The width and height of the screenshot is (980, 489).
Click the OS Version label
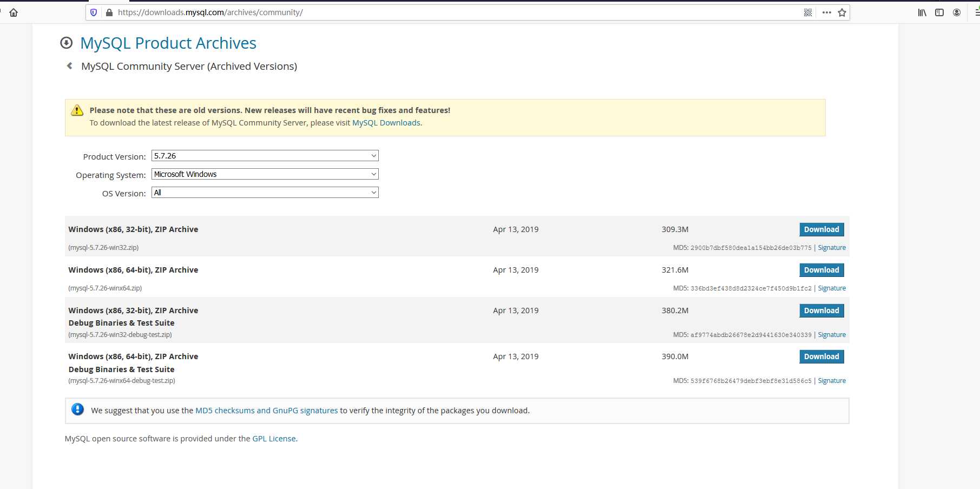tap(124, 194)
